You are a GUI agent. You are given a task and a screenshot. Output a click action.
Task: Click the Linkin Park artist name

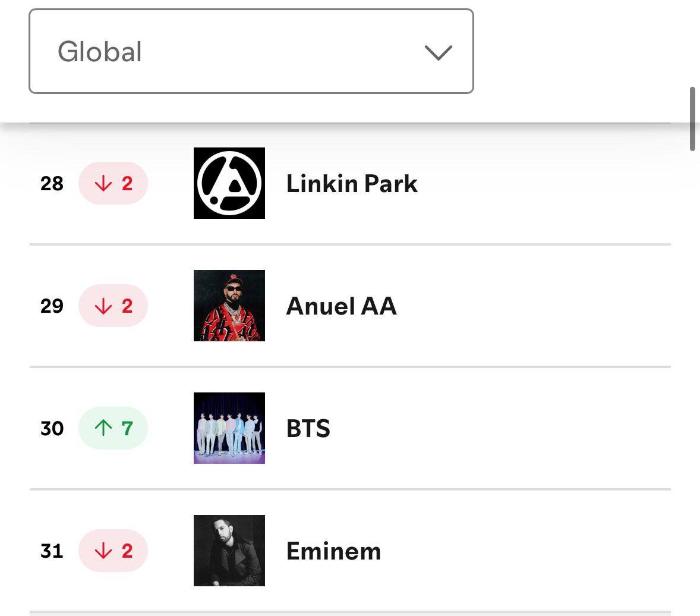[x=352, y=184]
